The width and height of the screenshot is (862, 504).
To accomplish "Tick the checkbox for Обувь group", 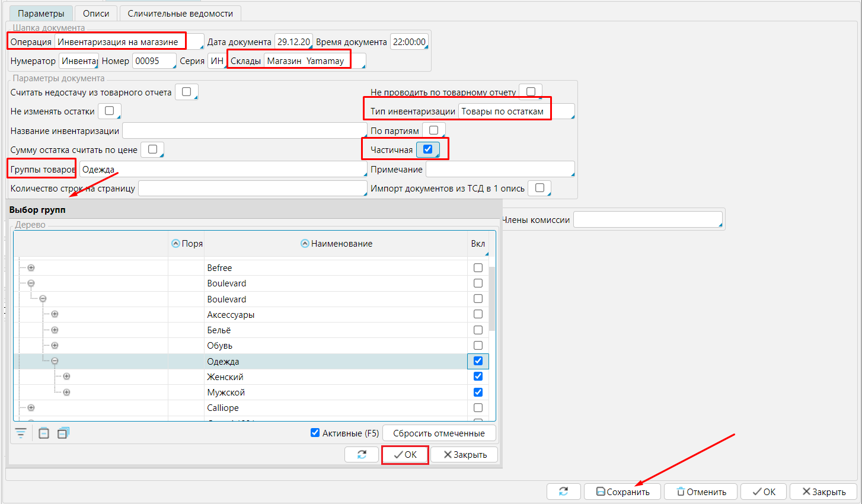I will [478, 346].
